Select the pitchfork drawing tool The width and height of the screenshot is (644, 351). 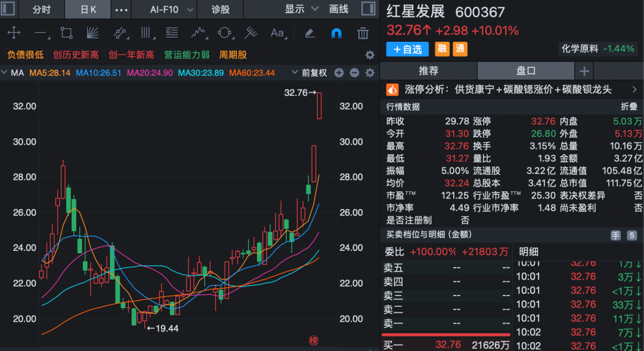pos(250,33)
